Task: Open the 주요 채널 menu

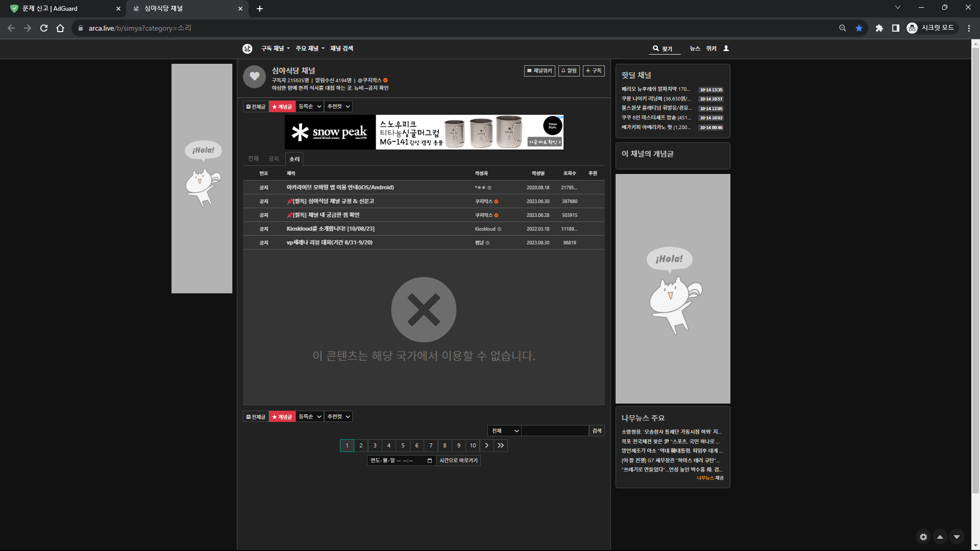Action: click(309, 48)
